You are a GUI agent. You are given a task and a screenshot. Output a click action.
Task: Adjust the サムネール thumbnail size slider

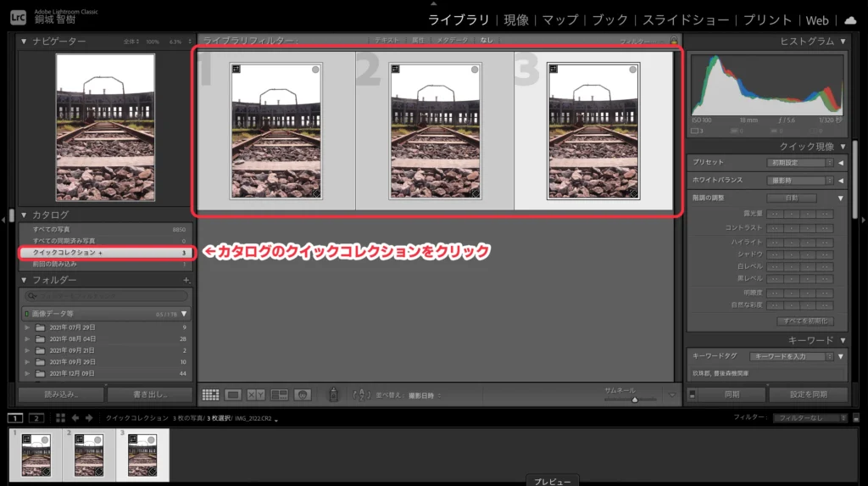[634, 399]
